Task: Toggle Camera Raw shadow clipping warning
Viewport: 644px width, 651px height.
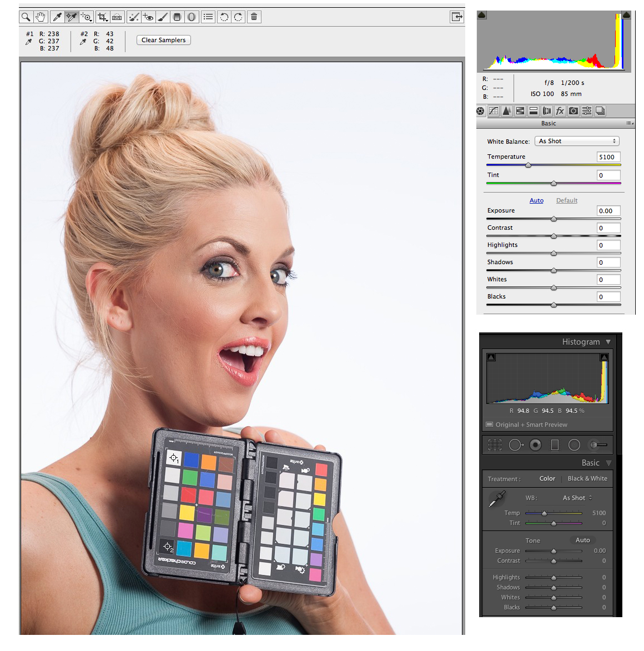Action: click(482, 15)
